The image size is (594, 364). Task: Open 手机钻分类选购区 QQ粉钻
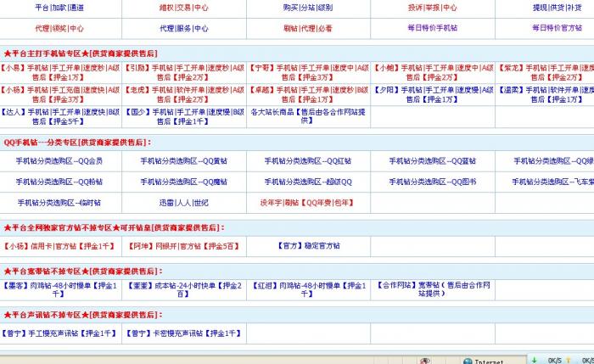59,182
